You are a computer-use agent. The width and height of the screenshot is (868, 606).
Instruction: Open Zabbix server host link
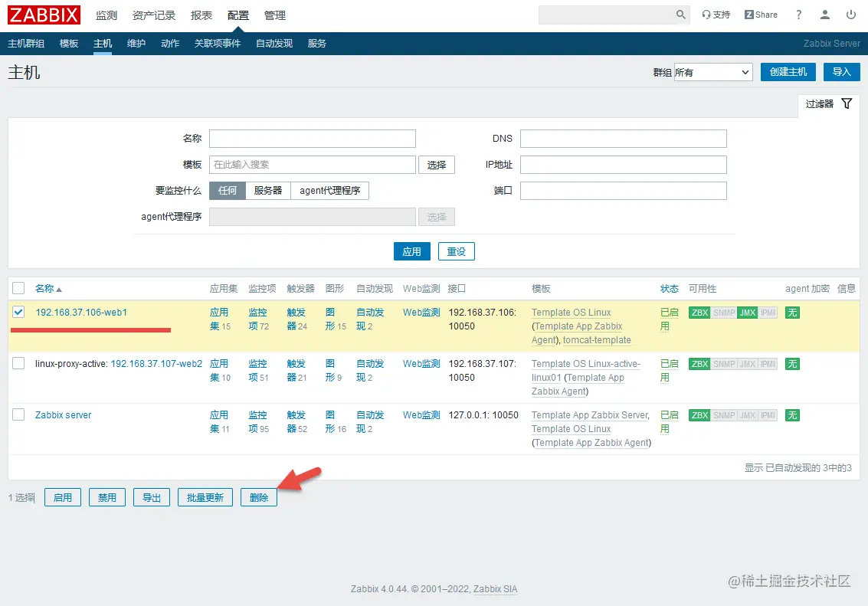point(63,415)
